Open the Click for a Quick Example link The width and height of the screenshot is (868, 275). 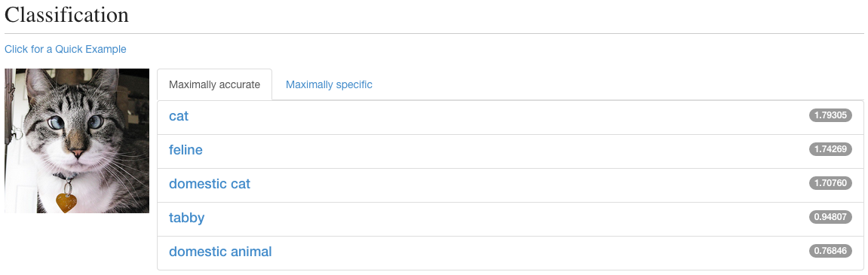(66, 49)
